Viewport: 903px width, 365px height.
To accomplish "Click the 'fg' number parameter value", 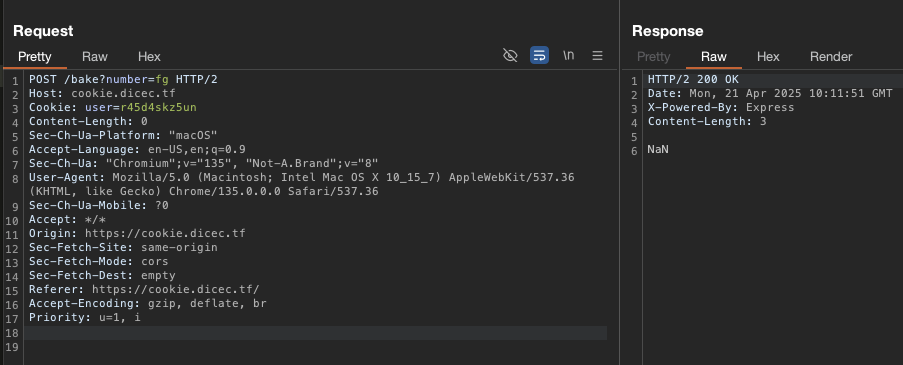I will (x=162, y=79).
